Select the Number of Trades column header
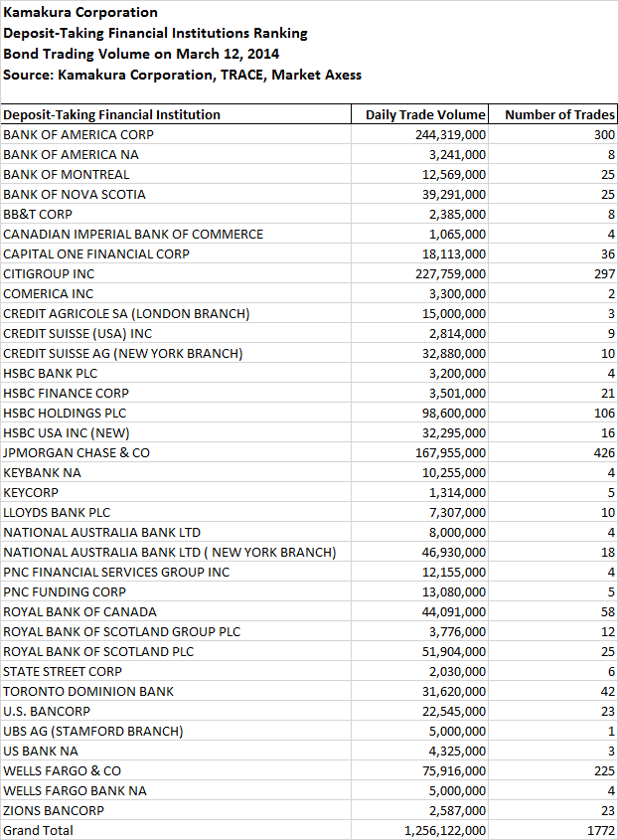This screenshot has width=618, height=840. (x=552, y=114)
